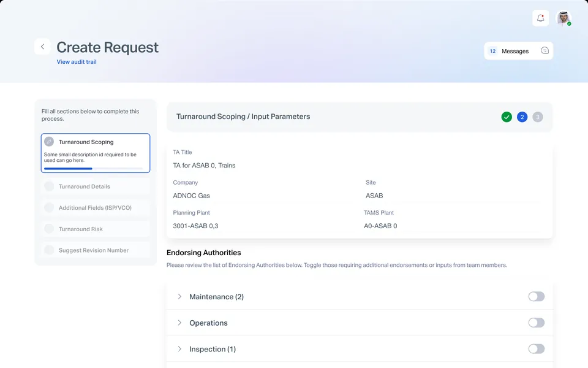Click the circle icon beside Additional Fields
The height and width of the screenshot is (368, 588).
pyautogui.click(x=49, y=208)
